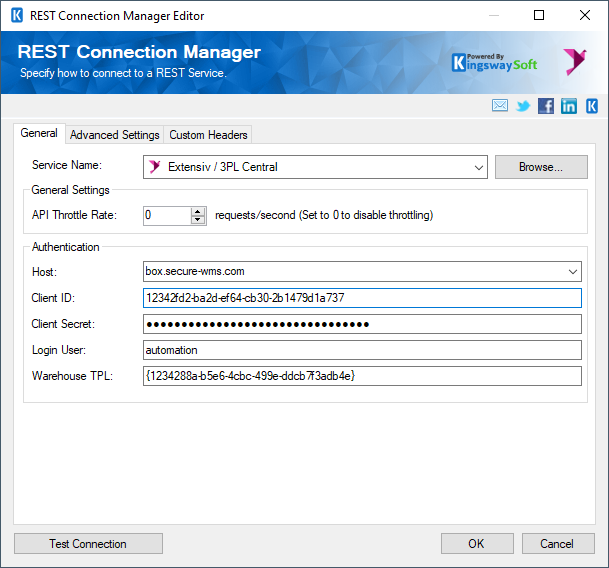Open the LinkedIn icon link
609x568 pixels.
coord(569,106)
